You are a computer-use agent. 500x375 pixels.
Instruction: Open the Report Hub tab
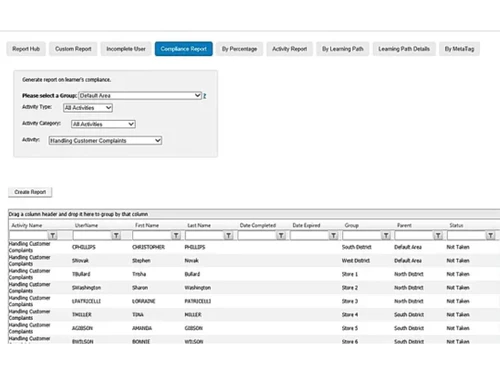pos(26,49)
